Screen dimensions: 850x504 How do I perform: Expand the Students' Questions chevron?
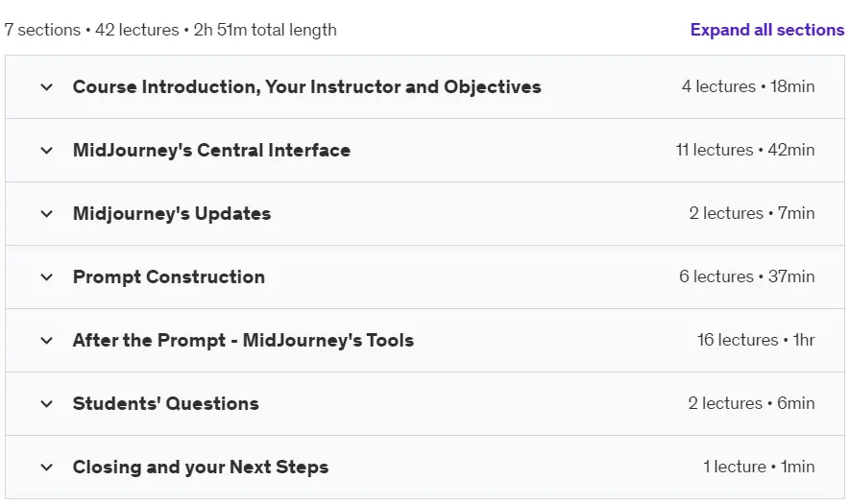point(47,404)
